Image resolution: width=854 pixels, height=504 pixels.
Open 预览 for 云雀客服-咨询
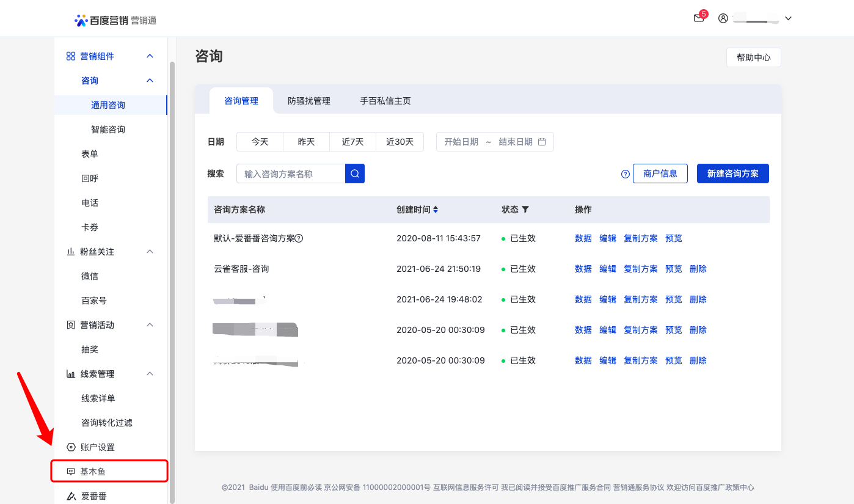[x=673, y=268]
